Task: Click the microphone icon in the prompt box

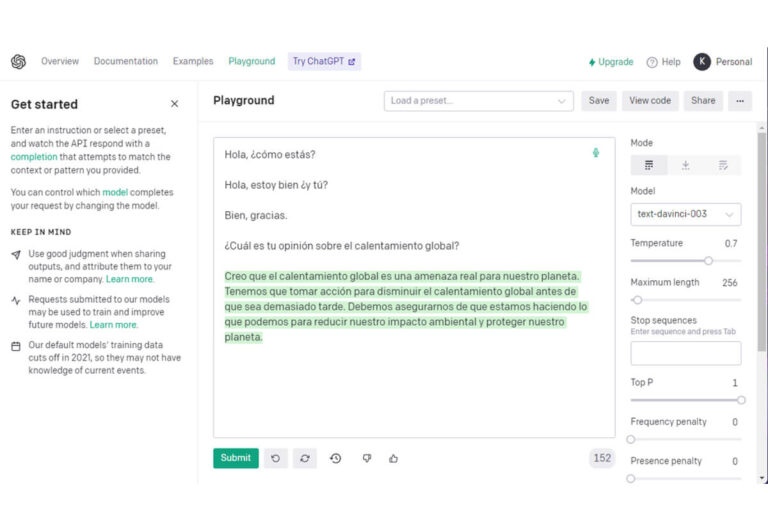Action: point(596,153)
